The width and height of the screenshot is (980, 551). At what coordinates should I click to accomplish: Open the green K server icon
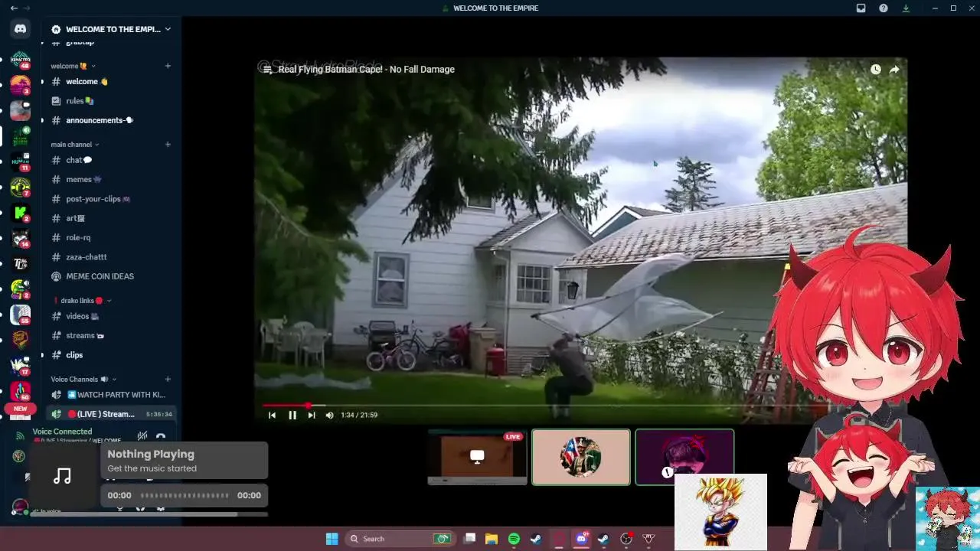coord(21,213)
